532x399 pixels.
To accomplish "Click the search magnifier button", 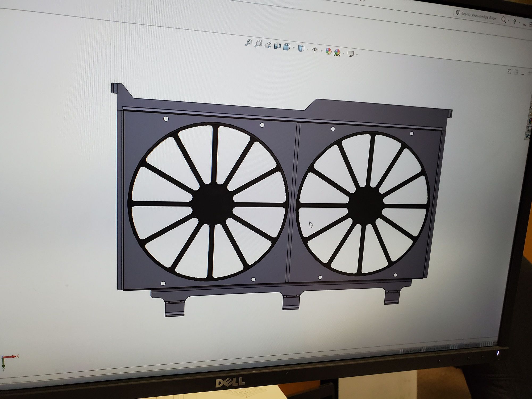I will [503, 19].
